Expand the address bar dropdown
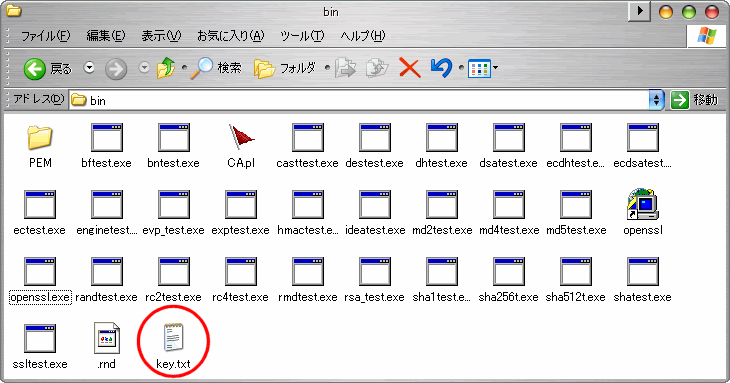 [656, 100]
